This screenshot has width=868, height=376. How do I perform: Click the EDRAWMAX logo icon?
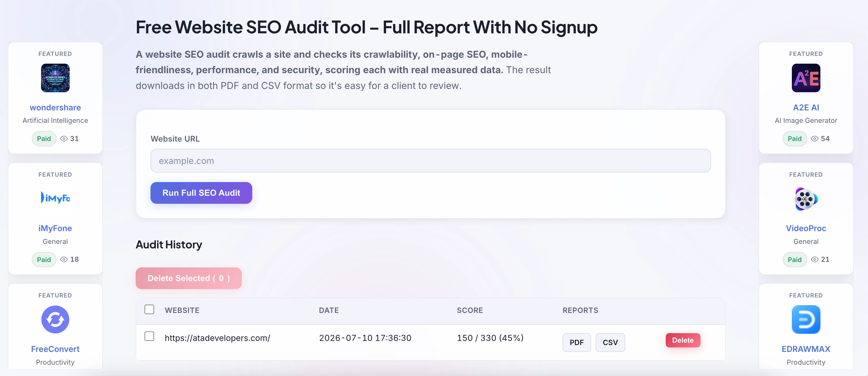pos(806,319)
